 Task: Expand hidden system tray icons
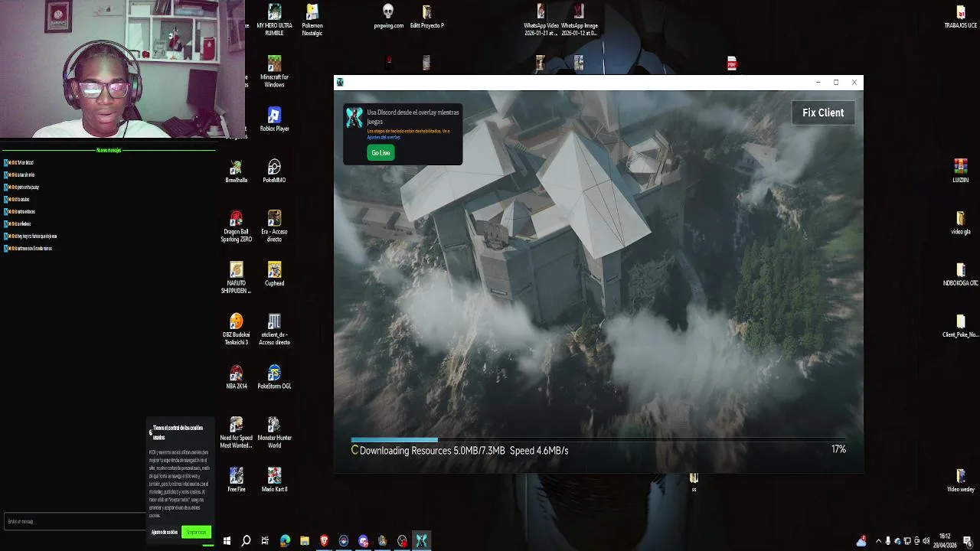[x=878, y=541]
